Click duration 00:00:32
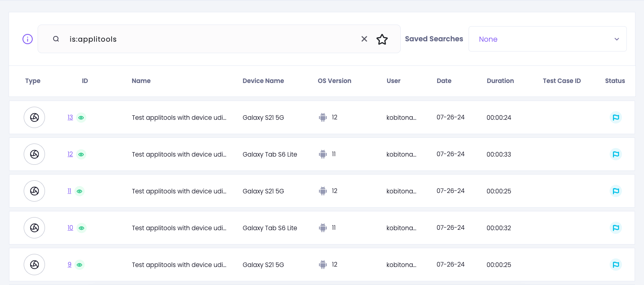Viewport: 644px width, 285px height. pyautogui.click(x=499, y=228)
